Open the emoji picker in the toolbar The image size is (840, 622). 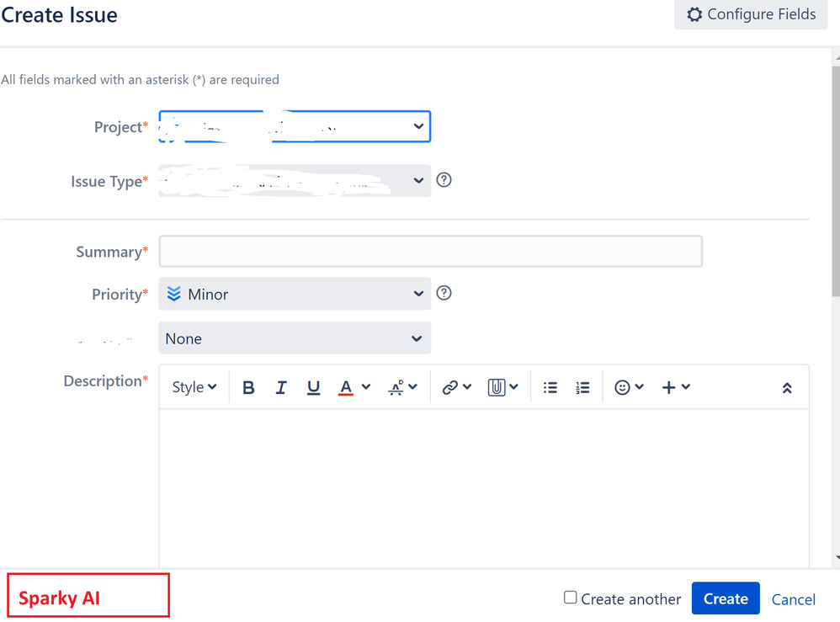pyautogui.click(x=624, y=386)
